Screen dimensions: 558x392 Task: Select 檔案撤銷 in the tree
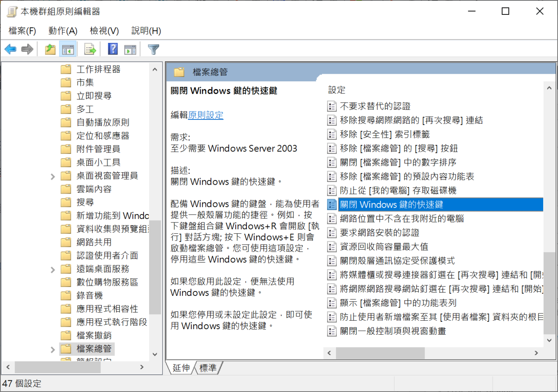pyautogui.click(x=94, y=335)
